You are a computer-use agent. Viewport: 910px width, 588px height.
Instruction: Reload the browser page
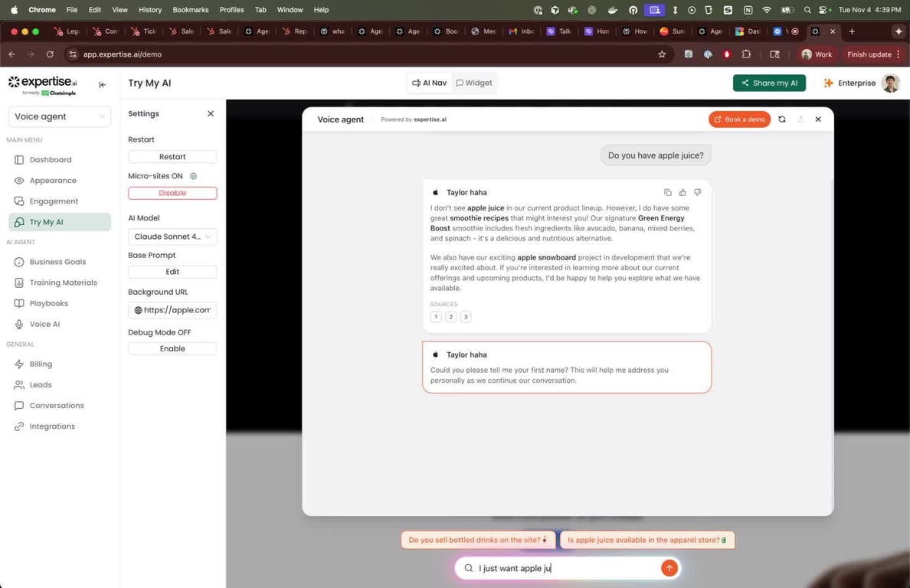50,54
